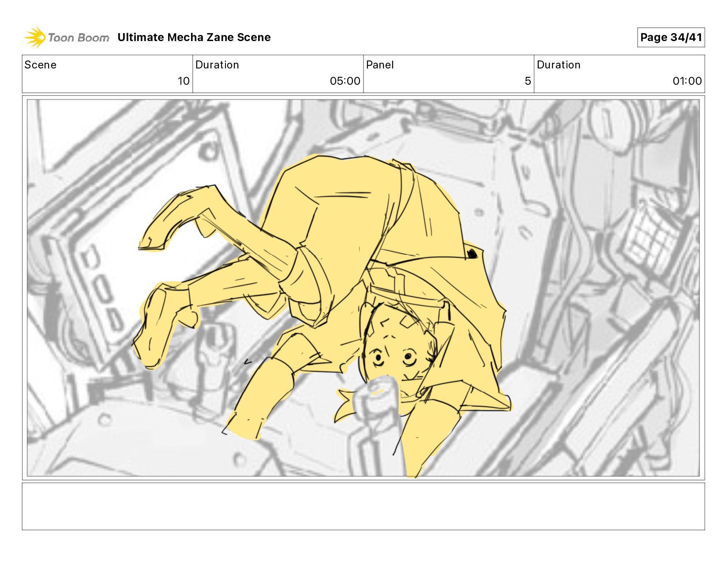This screenshot has width=728, height=563.
Task: Click the panel number '5'
Action: (528, 81)
